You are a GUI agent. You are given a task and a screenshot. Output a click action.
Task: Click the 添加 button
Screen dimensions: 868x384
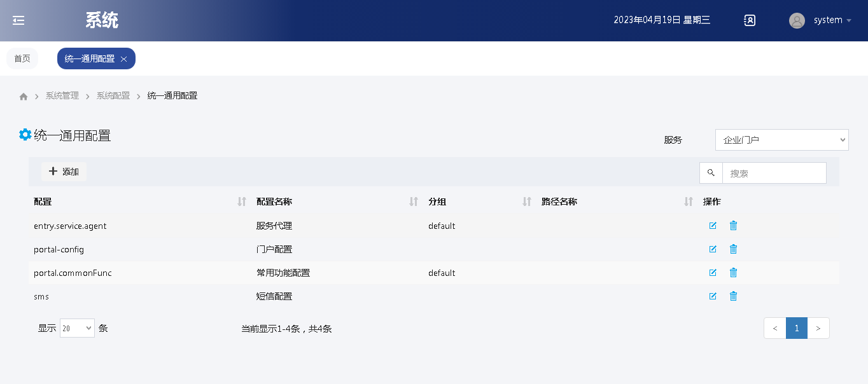(x=64, y=172)
